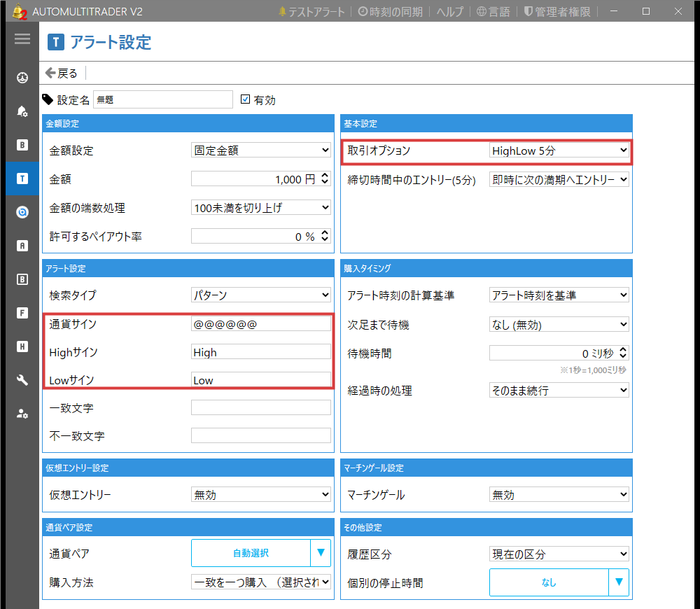Open the 言語 language menu
This screenshot has height=609, width=700.
click(x=493, y=12)
